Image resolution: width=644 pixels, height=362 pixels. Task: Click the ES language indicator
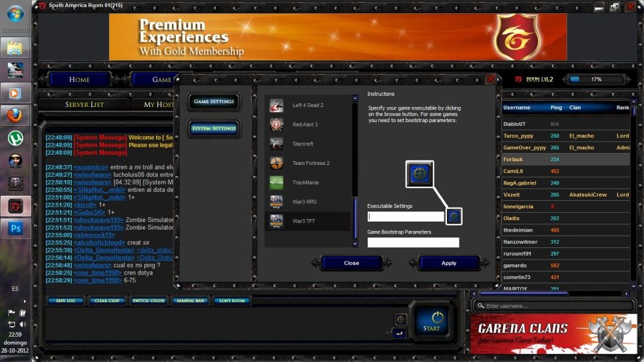pos(15,289)
